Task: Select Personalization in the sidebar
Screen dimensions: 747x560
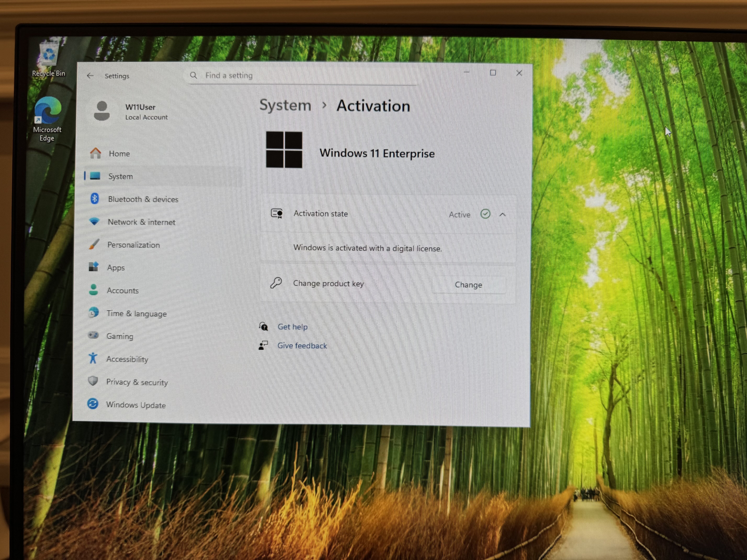Action: (x=133, y=245)
